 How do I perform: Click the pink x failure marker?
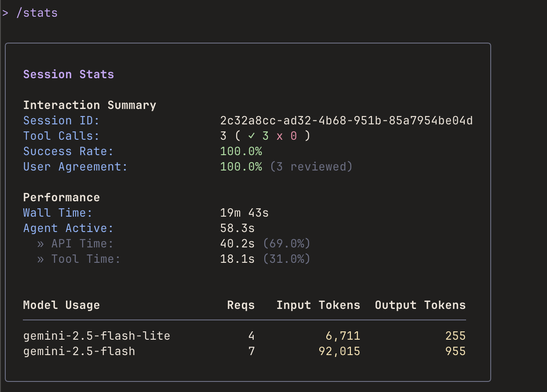pyautogui.click(x=279, y=136)
